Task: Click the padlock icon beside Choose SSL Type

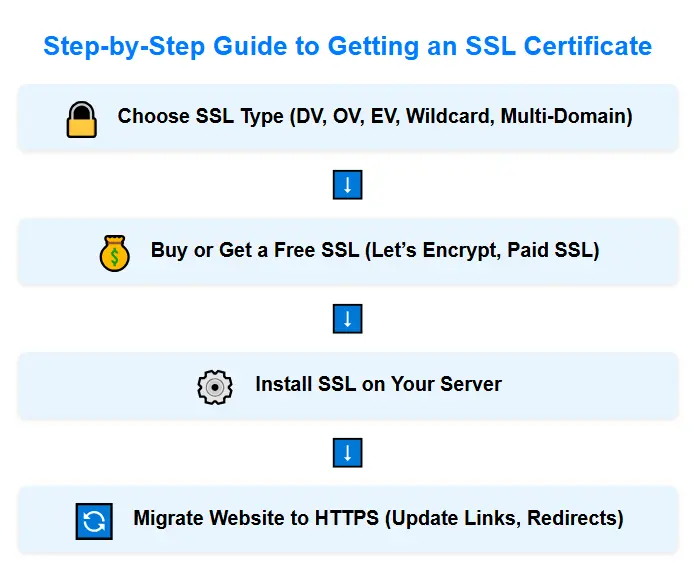Action: coord(81,120)
